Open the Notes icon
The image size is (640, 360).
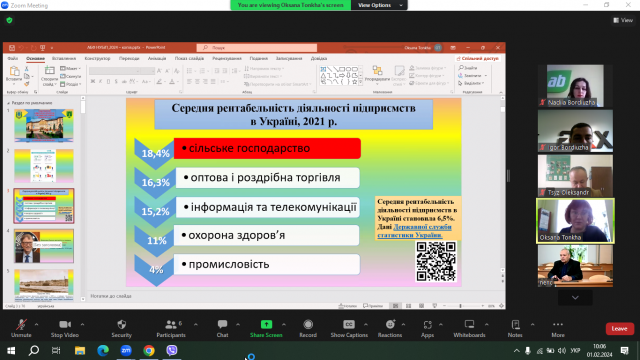pos(516,324)
